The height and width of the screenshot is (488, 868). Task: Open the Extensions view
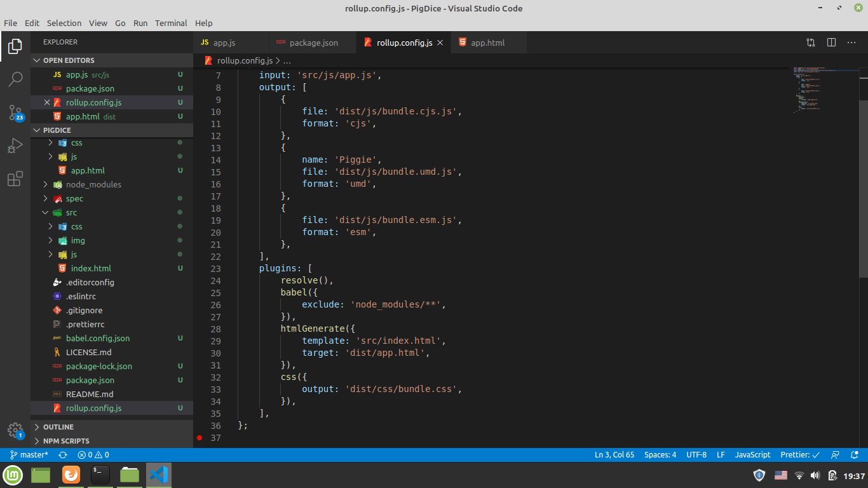15,179
